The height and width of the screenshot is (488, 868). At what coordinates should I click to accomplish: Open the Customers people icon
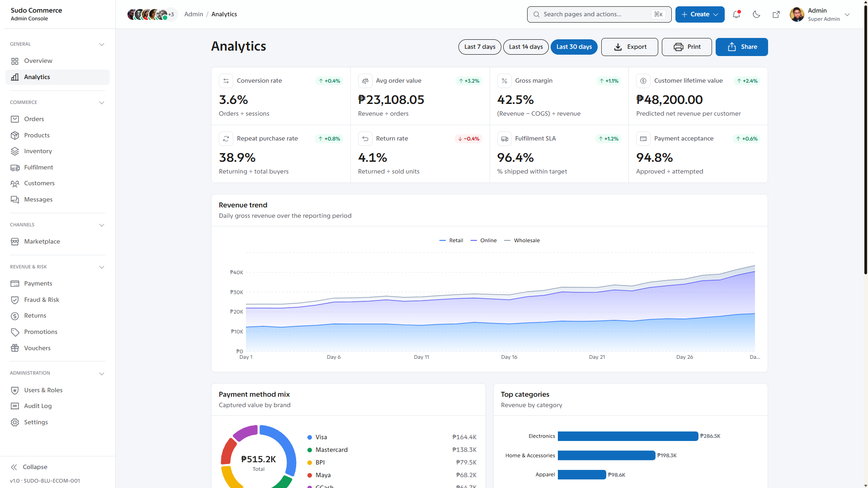pyautogui.click(x=15, y=183)
